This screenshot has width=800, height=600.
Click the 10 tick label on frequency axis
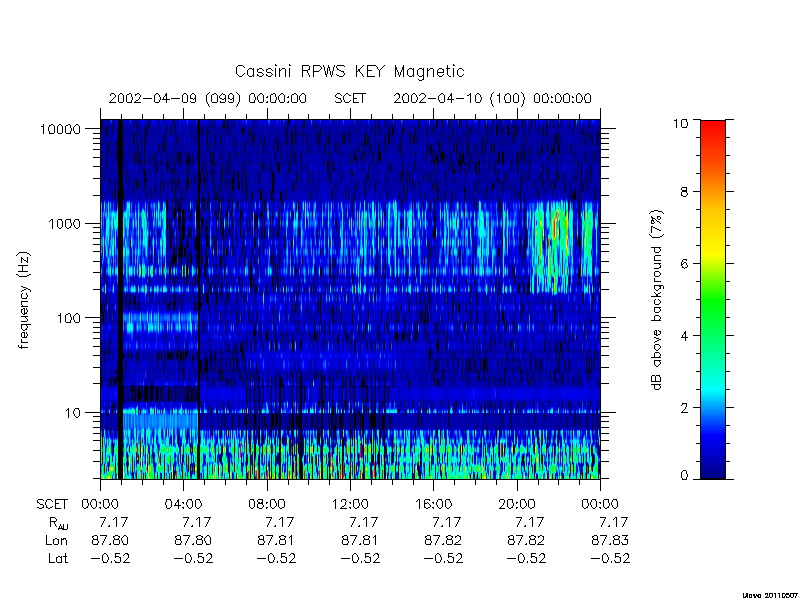point(73,412)
